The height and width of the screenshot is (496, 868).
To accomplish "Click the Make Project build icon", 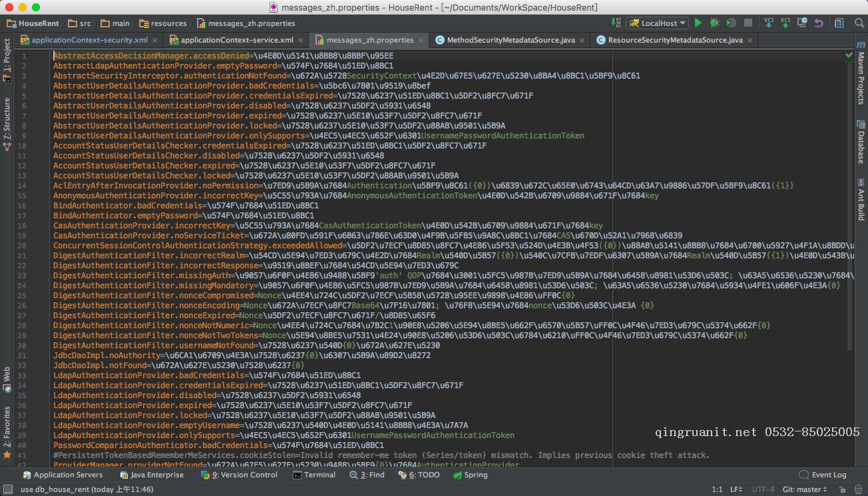I will pos(616,23).
